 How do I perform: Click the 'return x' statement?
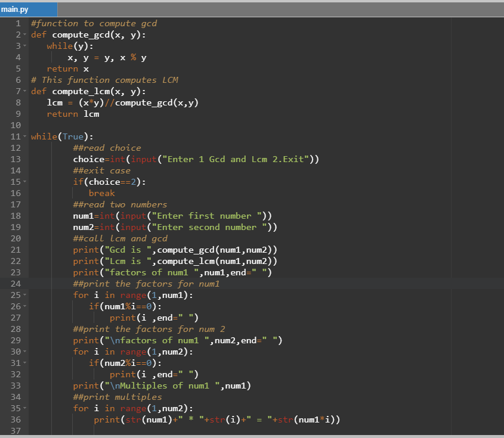[x=68, y=69]
